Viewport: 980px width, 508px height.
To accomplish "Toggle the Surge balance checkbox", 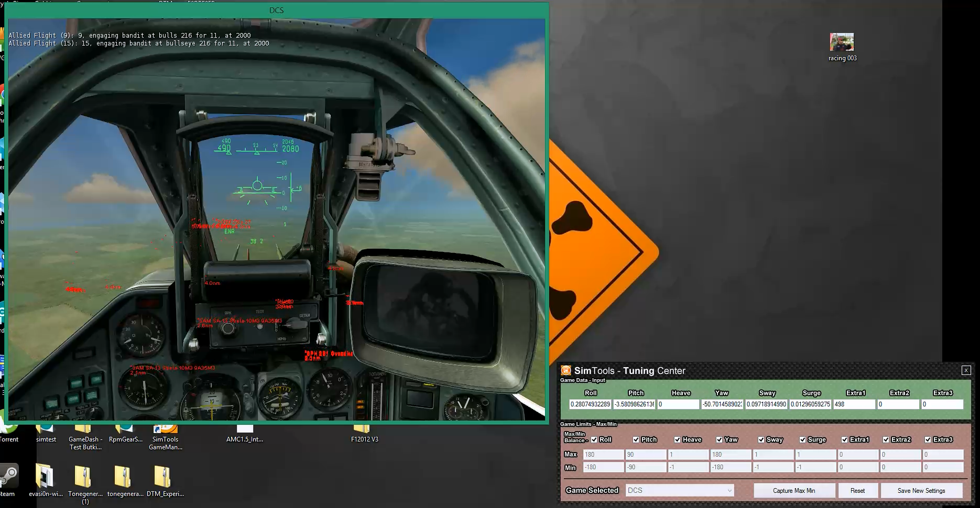I will click(x=802, y=440).
